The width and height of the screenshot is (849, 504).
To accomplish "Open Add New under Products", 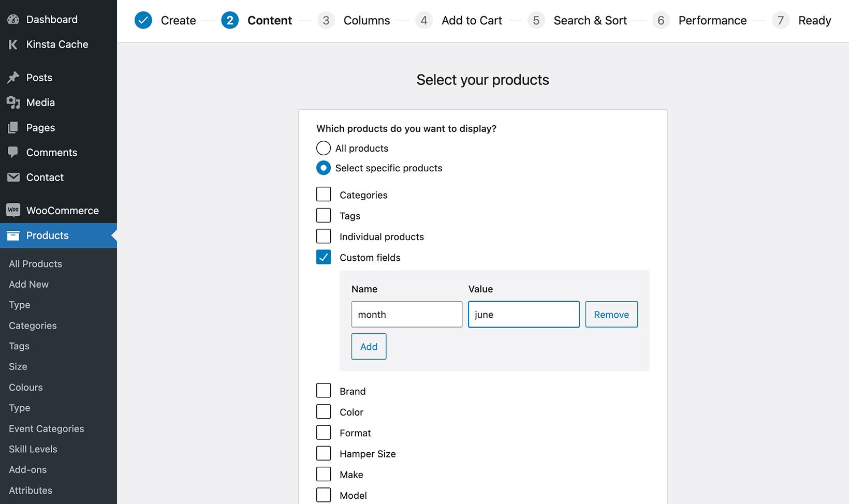I will [x=28, y=284].
